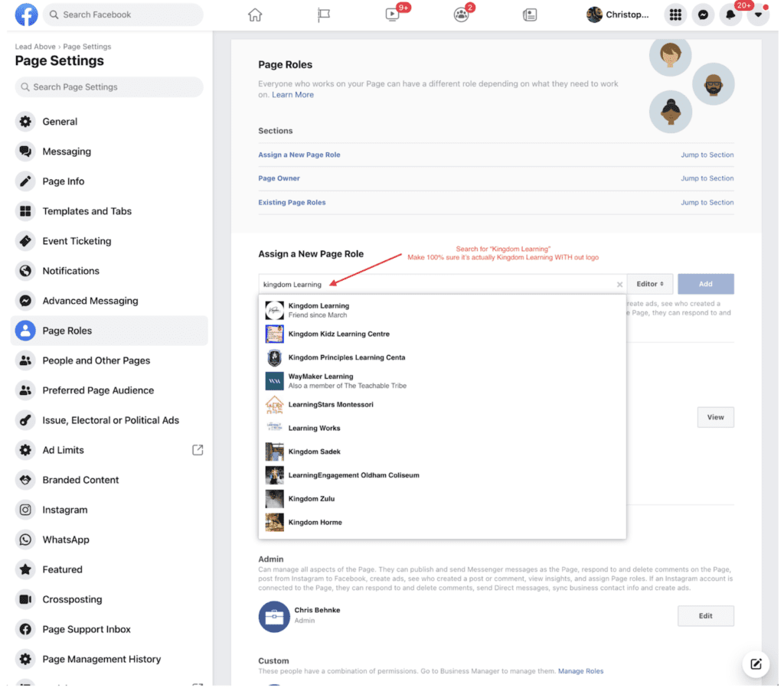The image size is (784, 688).
Task: Select Learning Works suggestion
Action: tap(442, 429)
